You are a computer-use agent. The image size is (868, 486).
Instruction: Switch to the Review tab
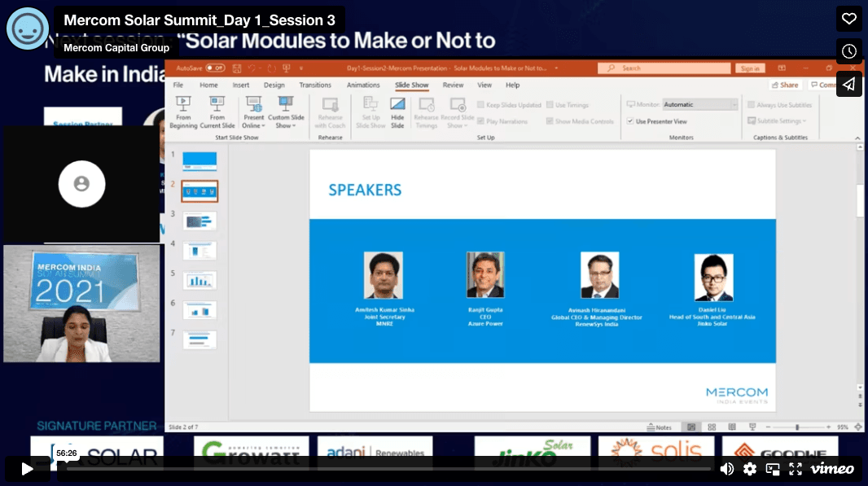[x=453, y=85]
